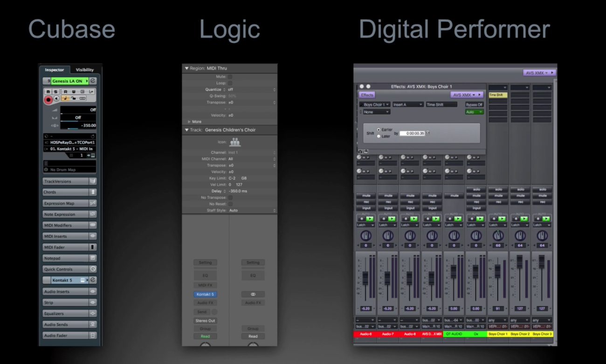Enable the Loop checkbox in Logic Region
Viewport: 606px width, 364px height.
click(x=230, y=83)
